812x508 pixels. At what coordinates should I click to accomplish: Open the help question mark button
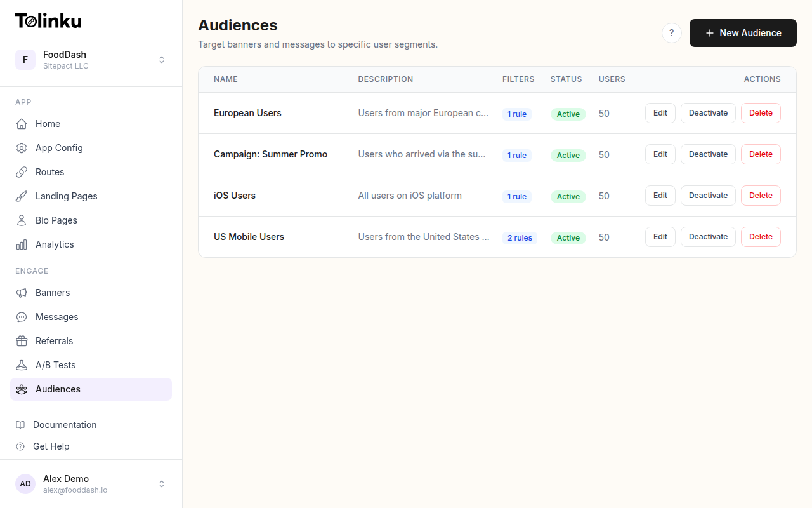671,32
